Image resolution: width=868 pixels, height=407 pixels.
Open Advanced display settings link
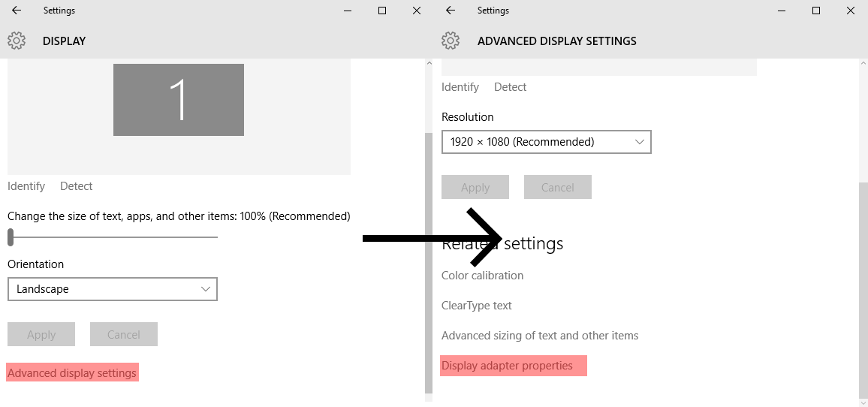pos(72,373)
